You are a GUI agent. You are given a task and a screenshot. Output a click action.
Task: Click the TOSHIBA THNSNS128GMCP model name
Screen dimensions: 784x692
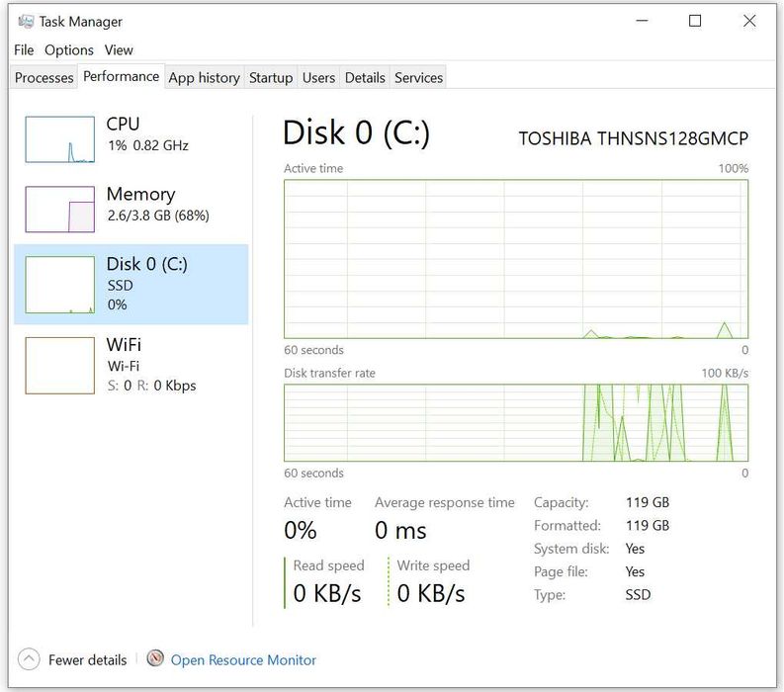pos(634,138)
